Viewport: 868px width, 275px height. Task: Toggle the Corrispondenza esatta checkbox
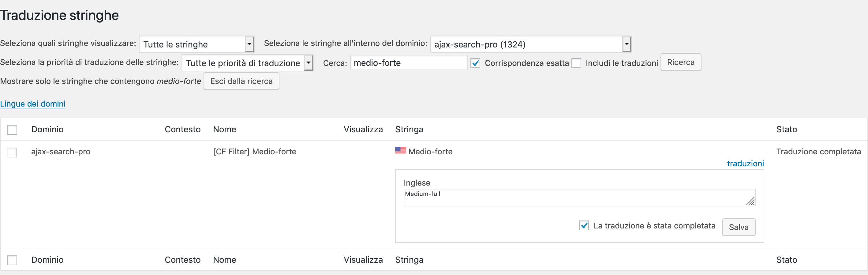pyautogui.click(x=475, y=63)
